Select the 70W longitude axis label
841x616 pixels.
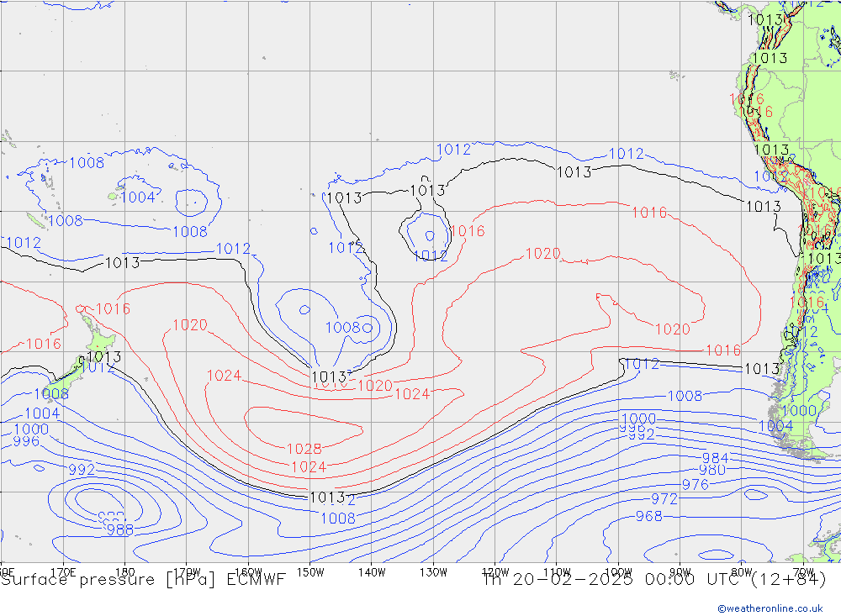pyautogui.click(x=803, y=572)
